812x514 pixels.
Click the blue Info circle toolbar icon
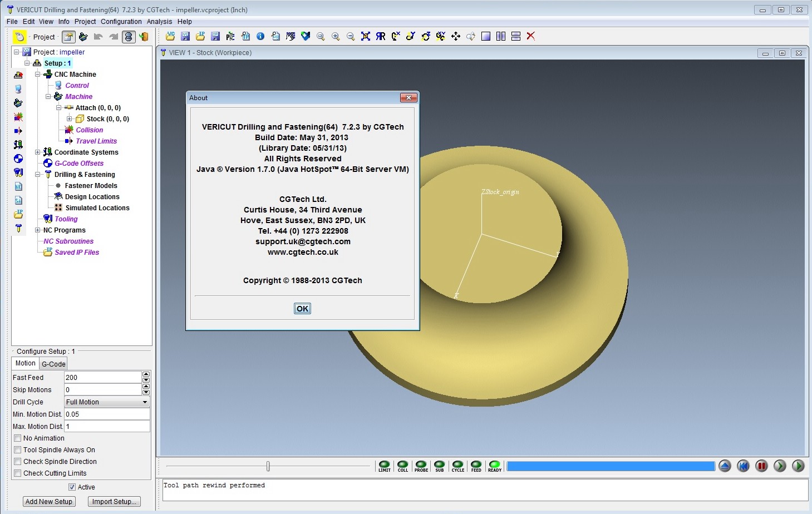tap(260, 36)
